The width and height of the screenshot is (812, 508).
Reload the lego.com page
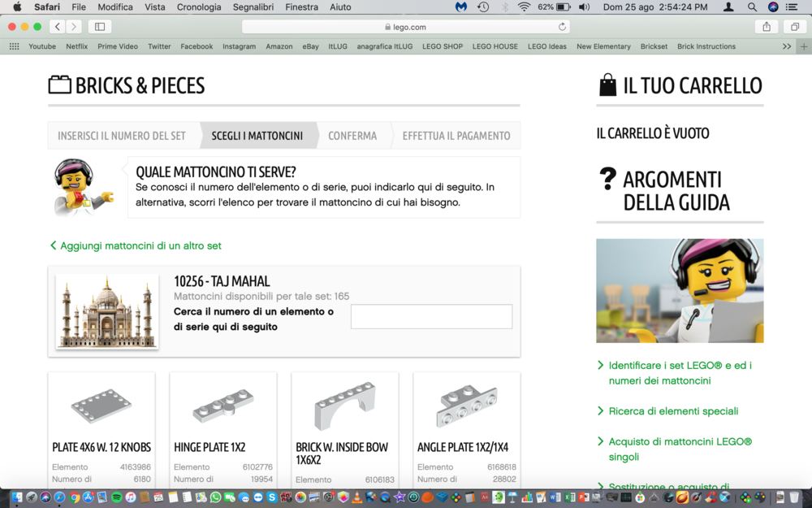tap(562, 27)
